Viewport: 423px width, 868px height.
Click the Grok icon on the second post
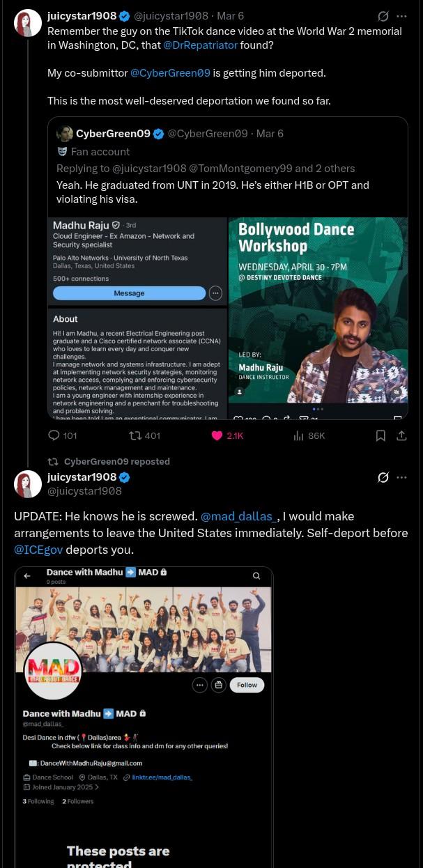click(x=383, y=477)
